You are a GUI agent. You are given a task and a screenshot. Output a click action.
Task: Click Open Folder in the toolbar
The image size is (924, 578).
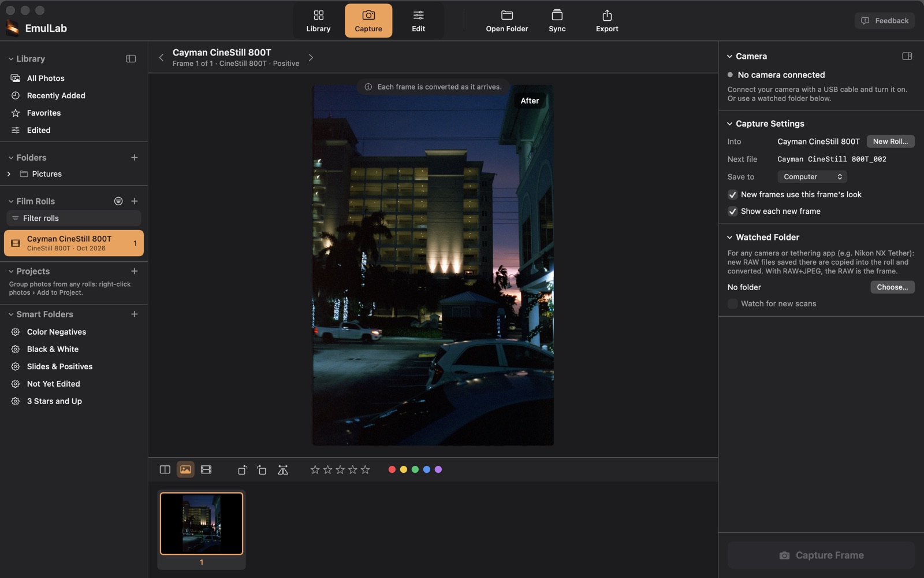[506, 21]
